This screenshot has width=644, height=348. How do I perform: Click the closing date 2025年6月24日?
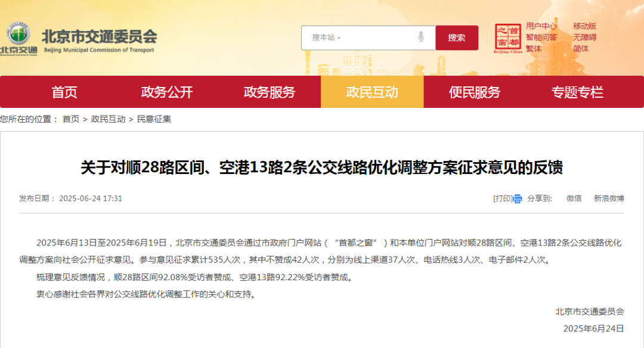(593, 329)
